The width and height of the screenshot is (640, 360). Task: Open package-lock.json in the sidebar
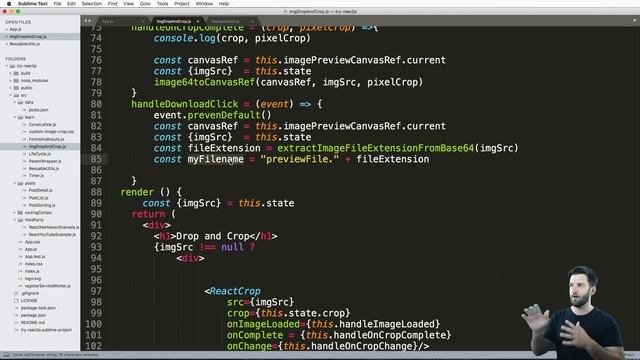point(38,308)
